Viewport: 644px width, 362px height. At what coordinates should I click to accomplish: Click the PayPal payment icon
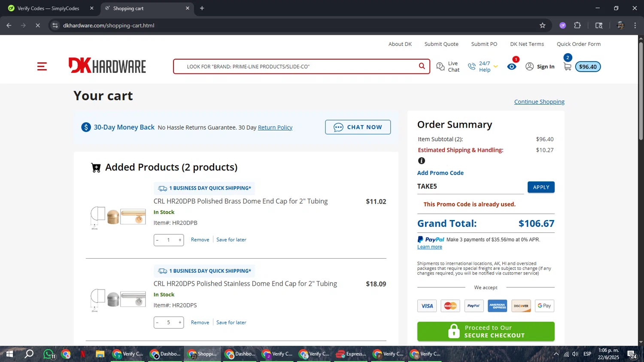pos(474,306)
